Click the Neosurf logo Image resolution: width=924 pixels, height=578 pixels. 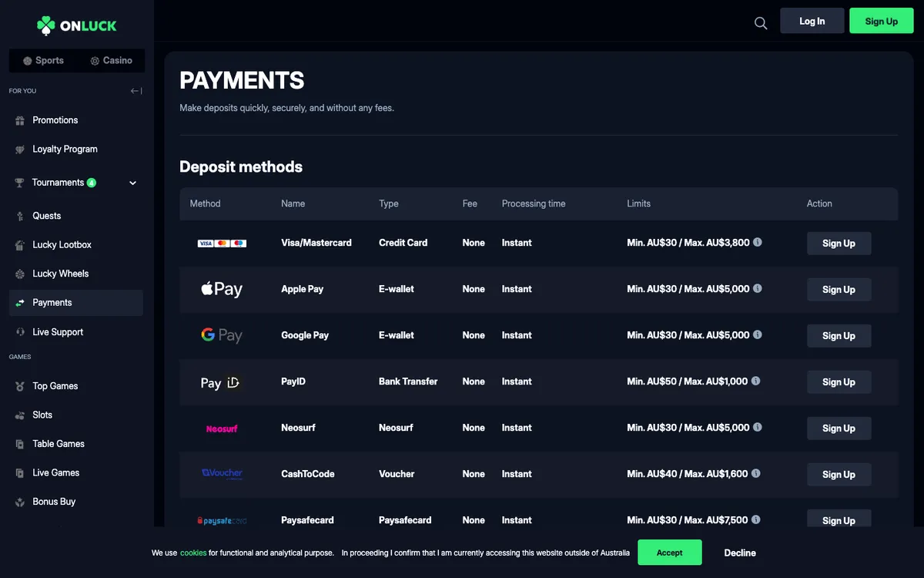(222, 428)
